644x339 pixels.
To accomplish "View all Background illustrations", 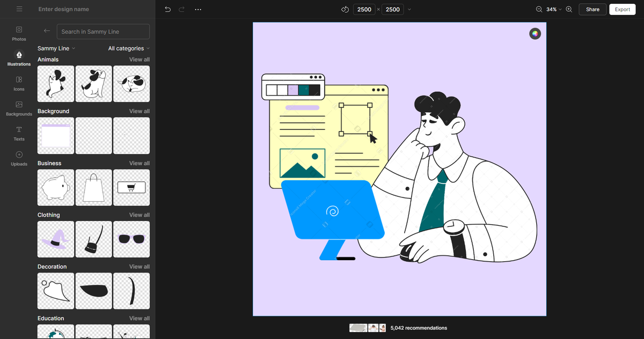I will coord(140,111).
